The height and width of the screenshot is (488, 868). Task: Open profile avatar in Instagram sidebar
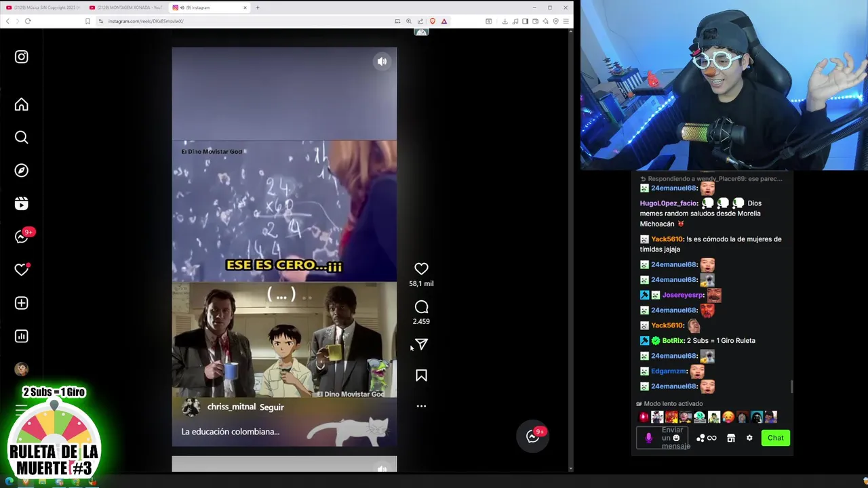[x=22, y=369]
